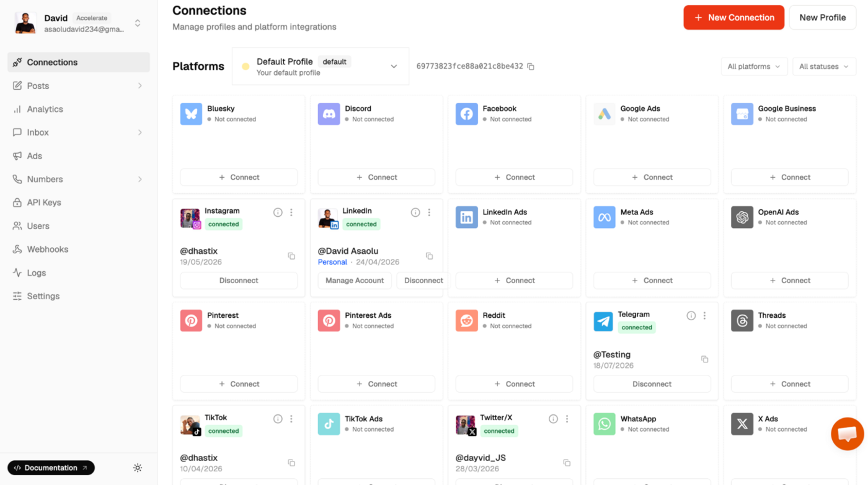Click the Pinterest platform icon
868x485 pixels.
point(191,321)
